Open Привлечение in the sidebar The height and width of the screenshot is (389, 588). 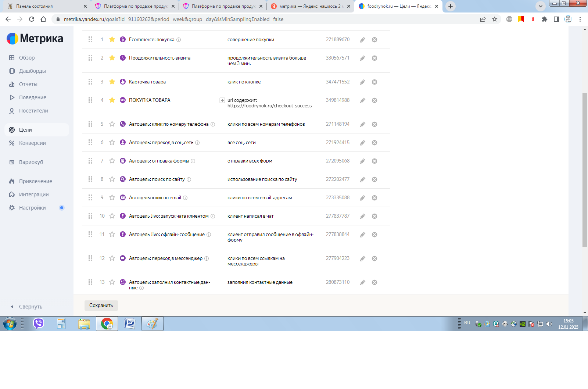tap(37, 181)
